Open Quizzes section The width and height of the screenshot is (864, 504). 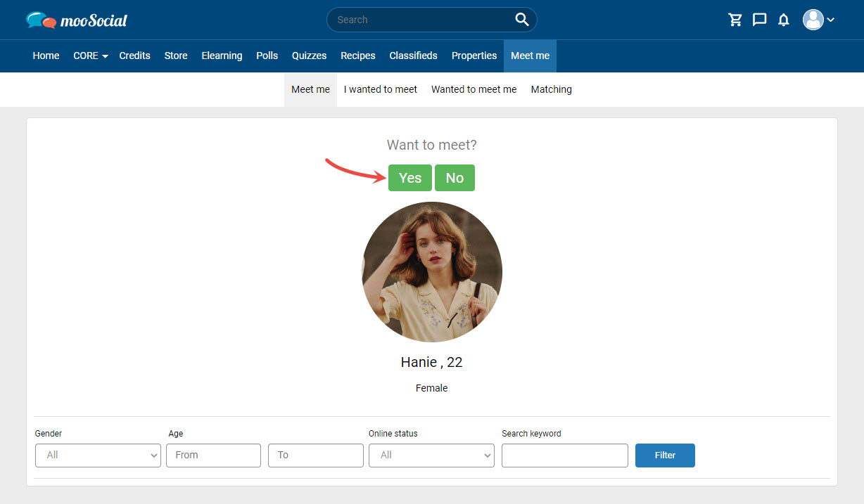[x=310, y=56]
